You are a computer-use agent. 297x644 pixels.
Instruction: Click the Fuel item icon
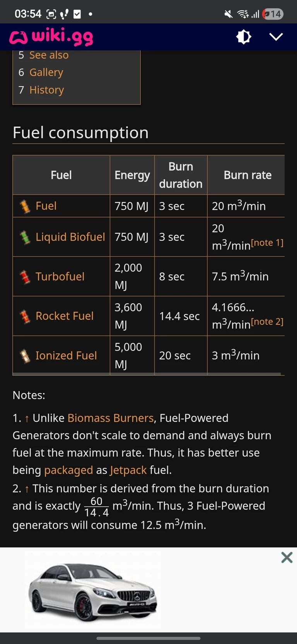coord(25,206)
